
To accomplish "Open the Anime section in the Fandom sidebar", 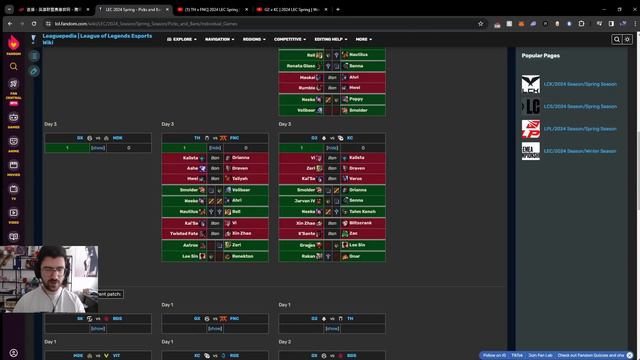I will pyautogui.click(x=13, y=141).
